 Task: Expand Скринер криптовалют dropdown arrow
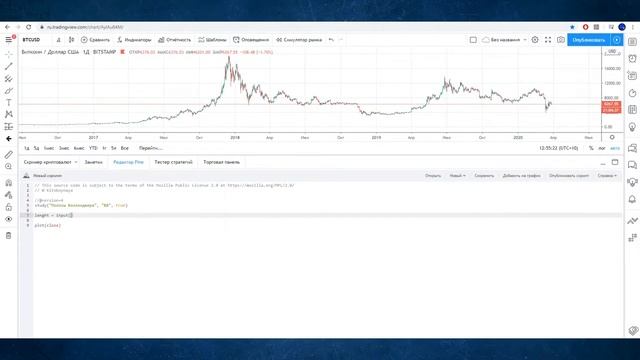76,162
